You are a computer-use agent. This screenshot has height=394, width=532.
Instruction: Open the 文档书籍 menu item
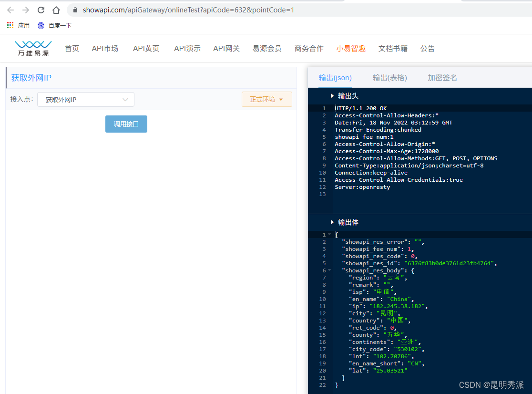click(393, 49)
